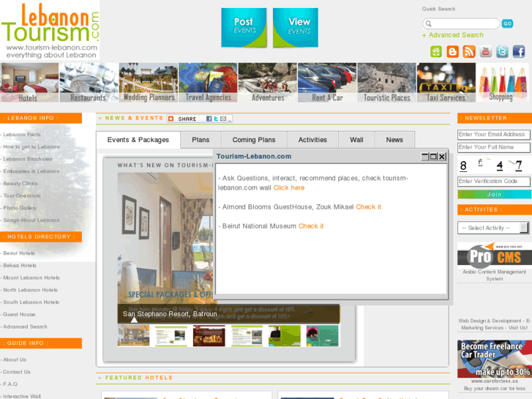Maximize the Tourism-Lebanon.com popup
The width and height of the screenshot is (532, 399).
(x=433, y=157)
